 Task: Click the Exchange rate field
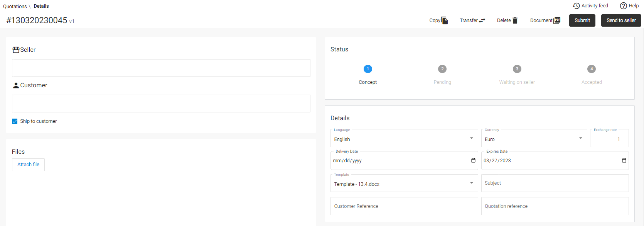(x=609, y=138)
